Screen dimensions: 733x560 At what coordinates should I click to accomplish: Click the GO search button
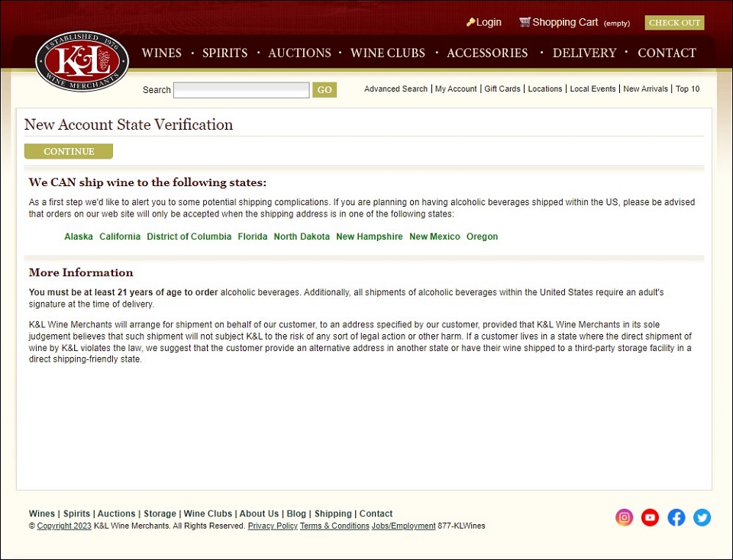point(325,90)
